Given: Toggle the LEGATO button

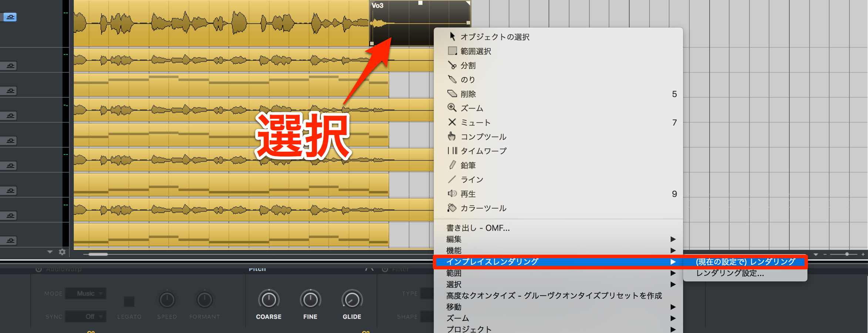Looking at the screenshot, I should 129,302.
